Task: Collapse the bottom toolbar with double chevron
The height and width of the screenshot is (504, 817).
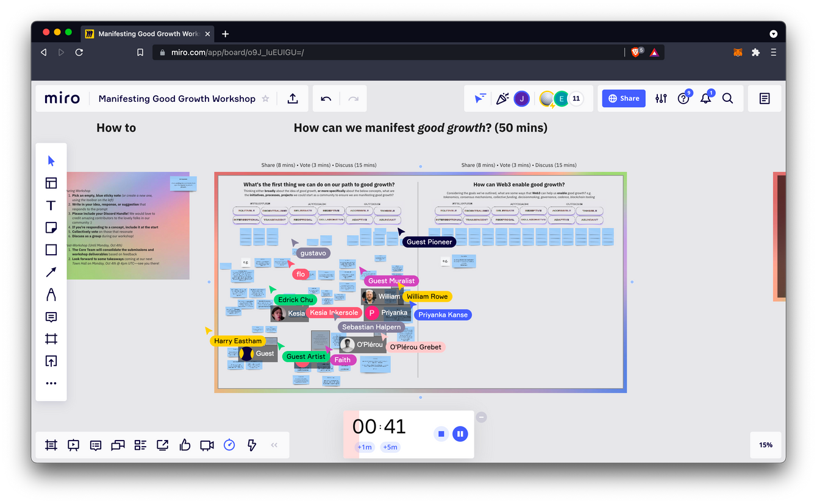Action: pyautogui.click(x=274, y=445)
